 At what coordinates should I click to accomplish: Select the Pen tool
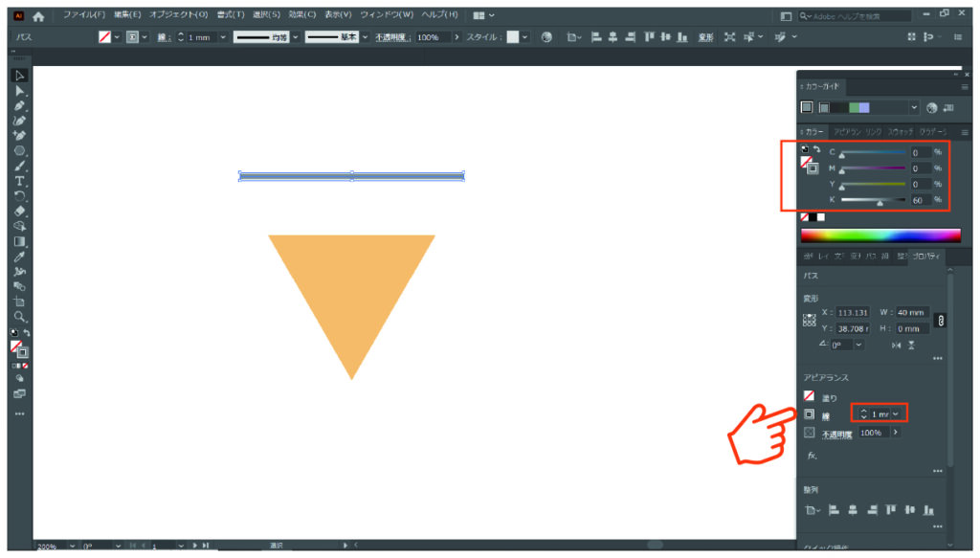(x=19, y=106)
